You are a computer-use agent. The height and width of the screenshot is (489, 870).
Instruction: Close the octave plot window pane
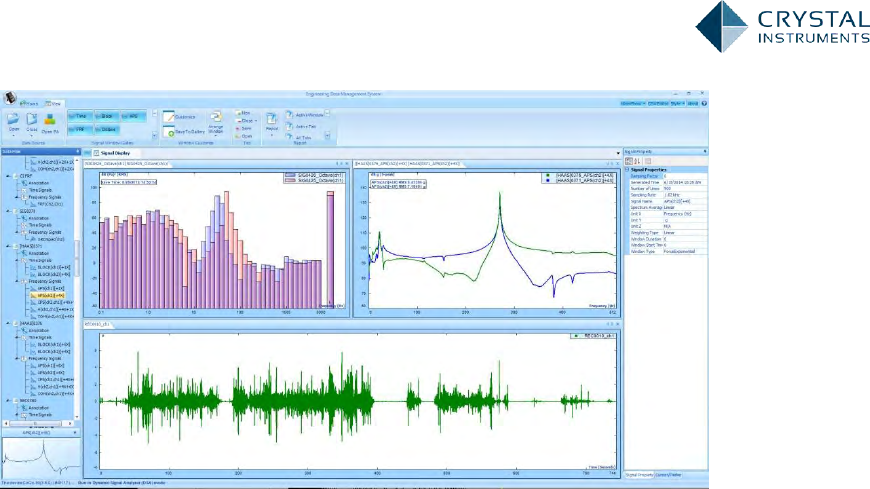pyautogui.click(x=347, y=164)
